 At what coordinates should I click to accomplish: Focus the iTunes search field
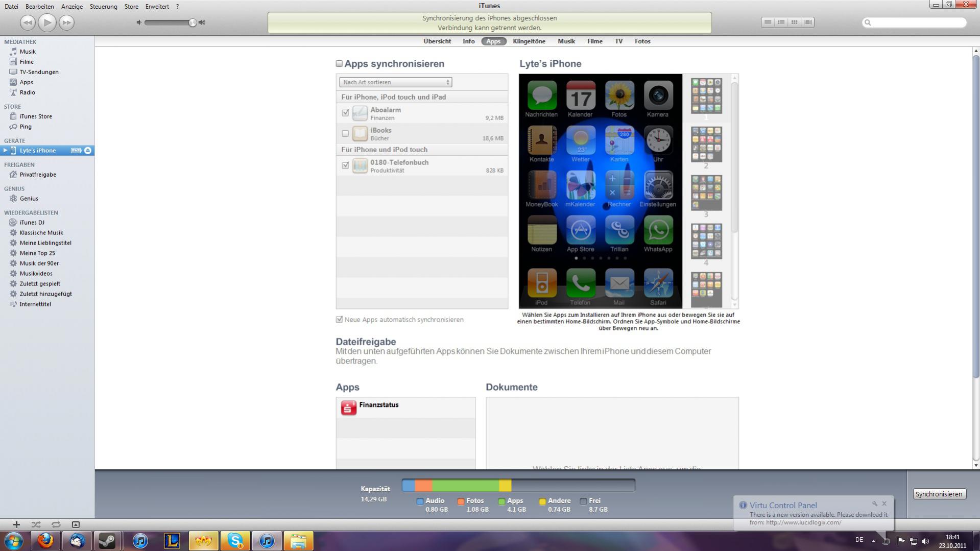coord(914,22)
